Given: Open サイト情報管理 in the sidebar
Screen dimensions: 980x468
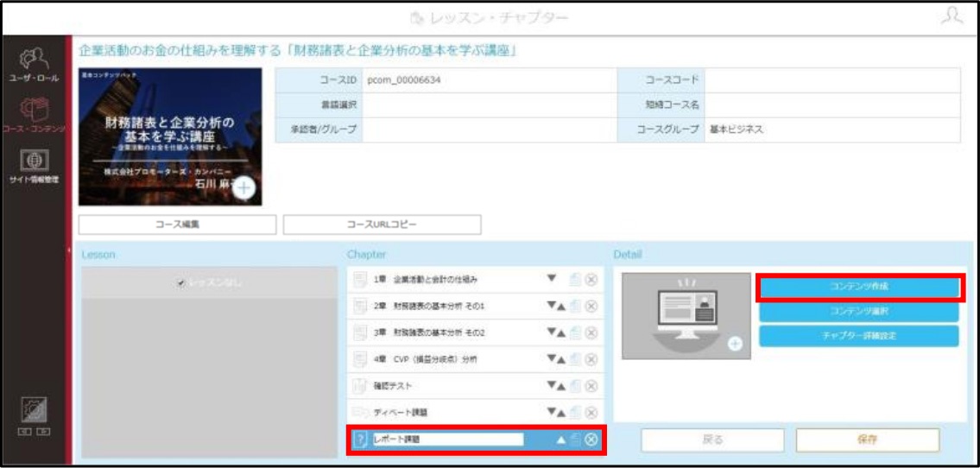Looking at the screenshot, I should coord(35,166).
